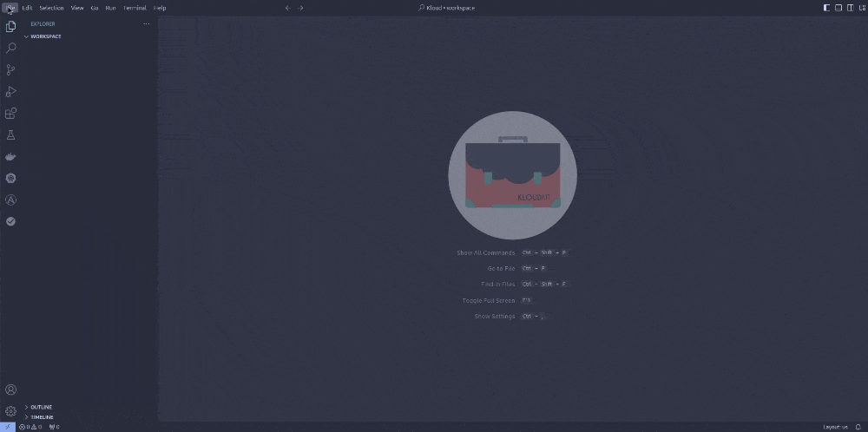Click the 'Show Settings' hint text

tap(495, 317)
